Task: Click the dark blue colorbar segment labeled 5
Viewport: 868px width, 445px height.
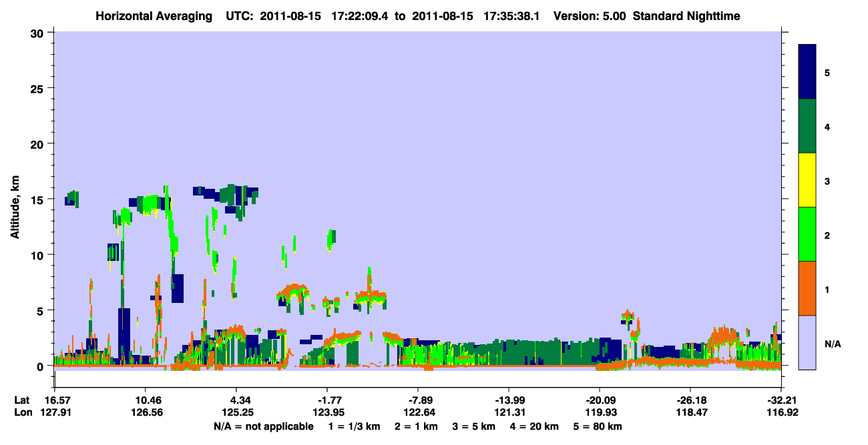Action: [807, 72]
